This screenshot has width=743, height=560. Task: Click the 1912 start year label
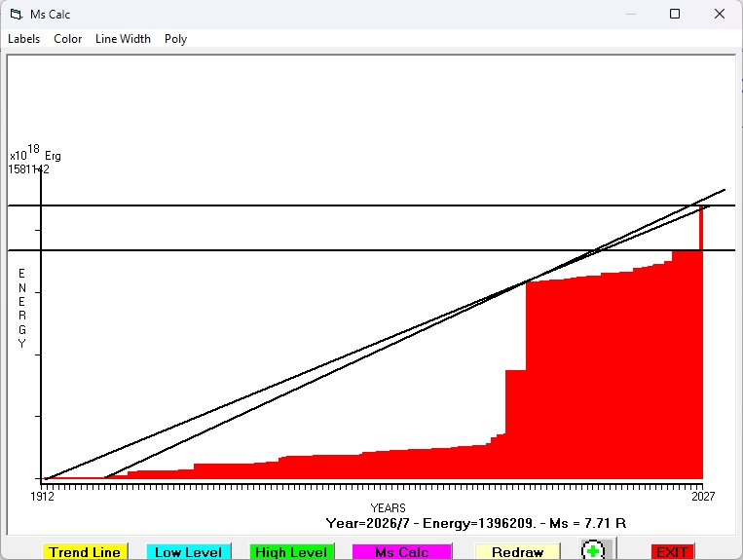(x=42, y=496)
